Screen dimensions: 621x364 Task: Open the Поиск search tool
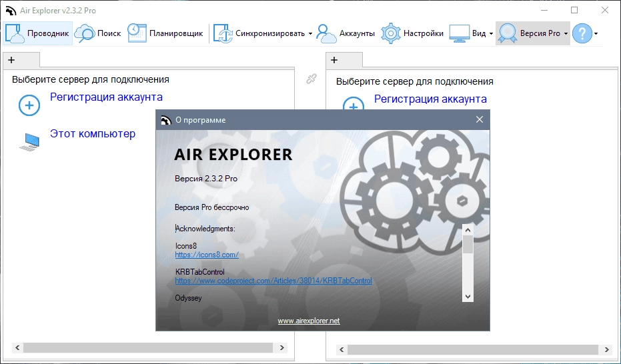[x=98, y=33]
